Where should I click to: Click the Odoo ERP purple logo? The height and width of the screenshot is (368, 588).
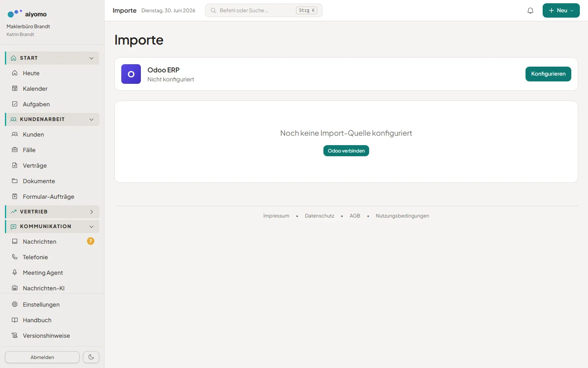coord(131,74)
